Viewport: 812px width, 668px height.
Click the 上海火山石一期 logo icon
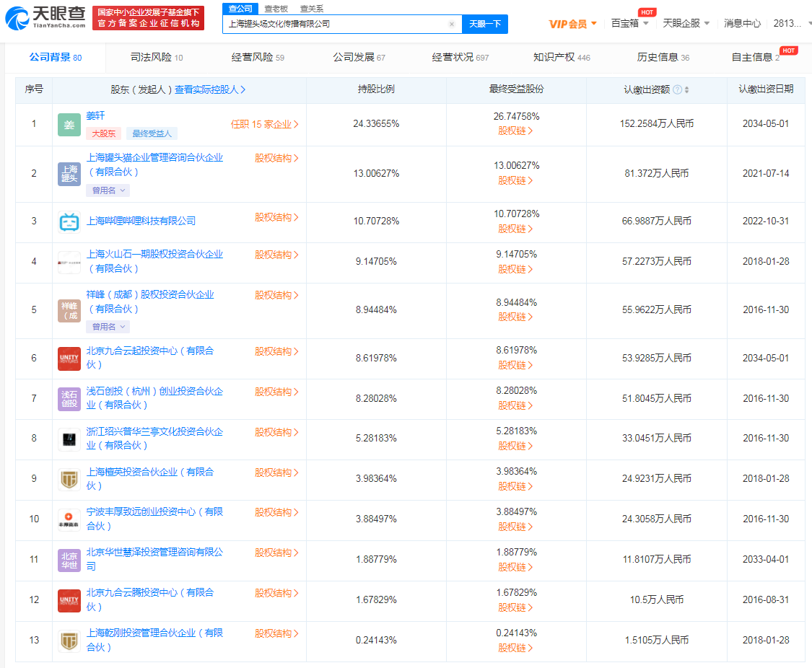tap(69, 263)
